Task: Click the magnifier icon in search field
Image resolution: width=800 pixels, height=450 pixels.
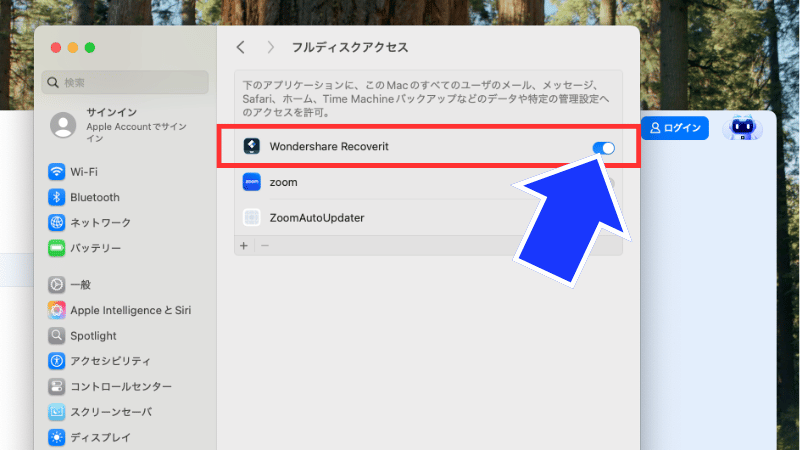Action: (x=53, y=82)
